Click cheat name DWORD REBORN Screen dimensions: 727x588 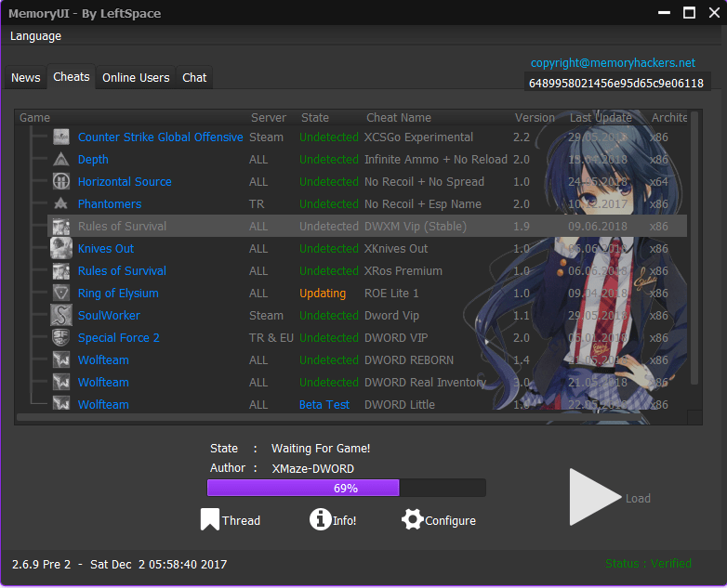coord(409,360)
